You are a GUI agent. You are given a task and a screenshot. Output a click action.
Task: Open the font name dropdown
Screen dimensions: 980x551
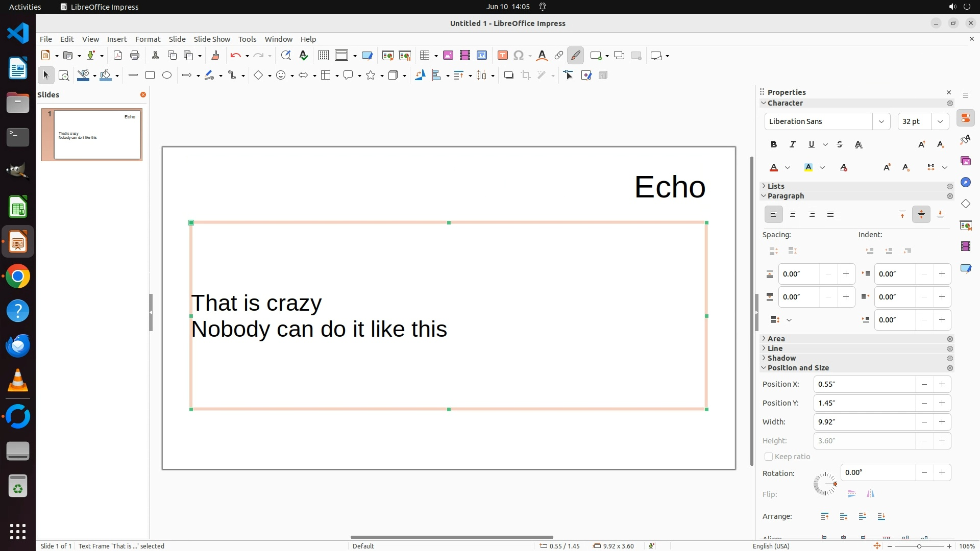tap(881, 121)
